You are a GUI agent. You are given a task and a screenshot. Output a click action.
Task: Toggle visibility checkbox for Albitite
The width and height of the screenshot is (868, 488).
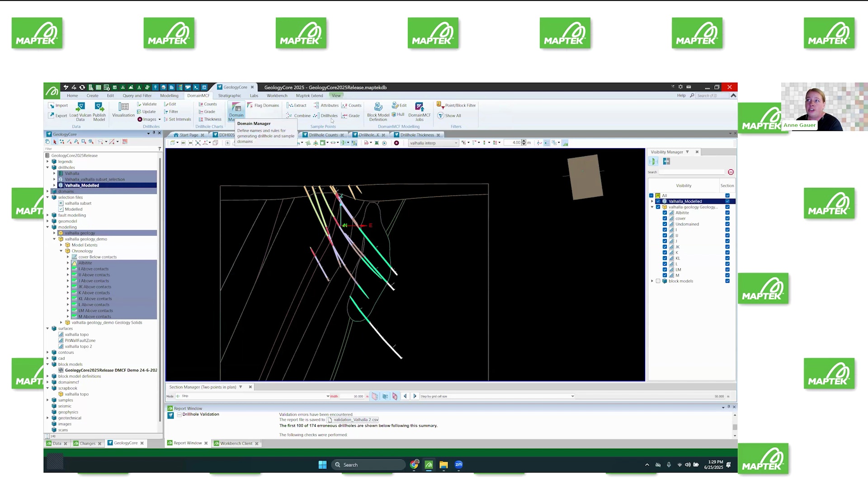click(x=665, y=213)
